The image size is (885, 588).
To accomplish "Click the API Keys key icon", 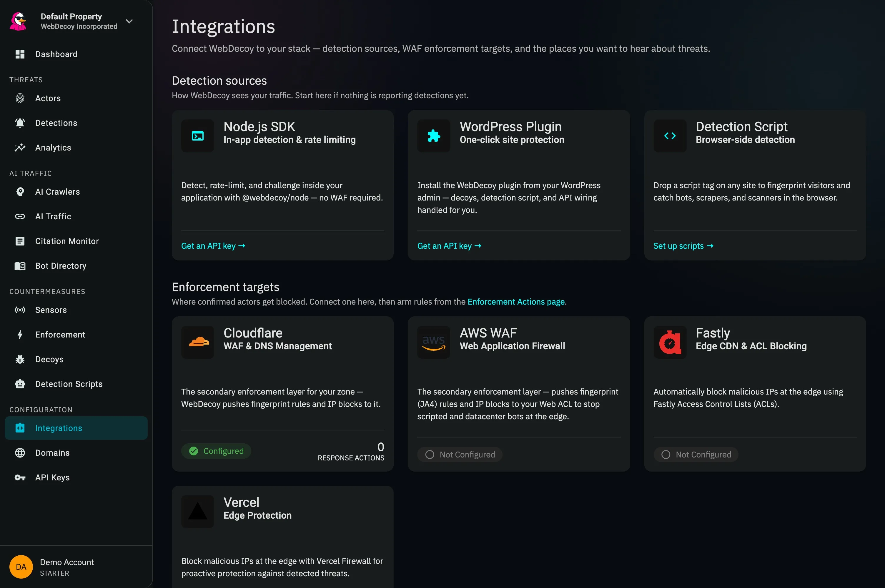I will pyautogui.click(x=20, y=477).
